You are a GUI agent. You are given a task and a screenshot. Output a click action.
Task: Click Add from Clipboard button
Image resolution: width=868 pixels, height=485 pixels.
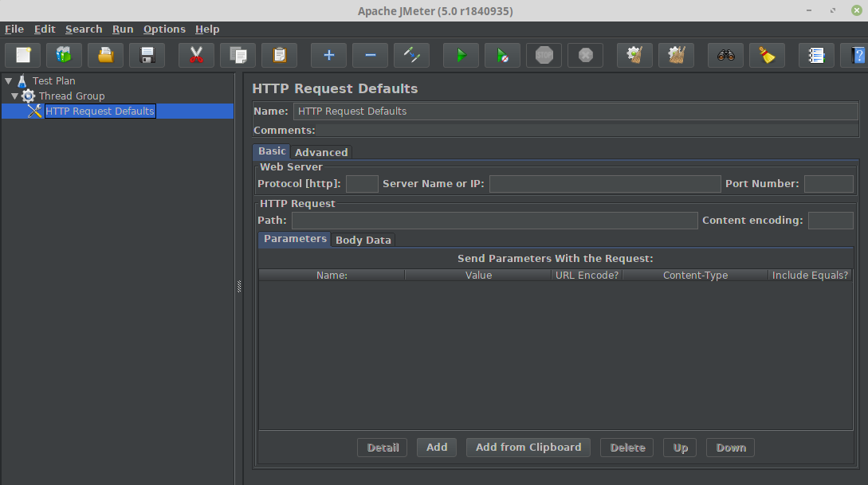tap(528, 448)
